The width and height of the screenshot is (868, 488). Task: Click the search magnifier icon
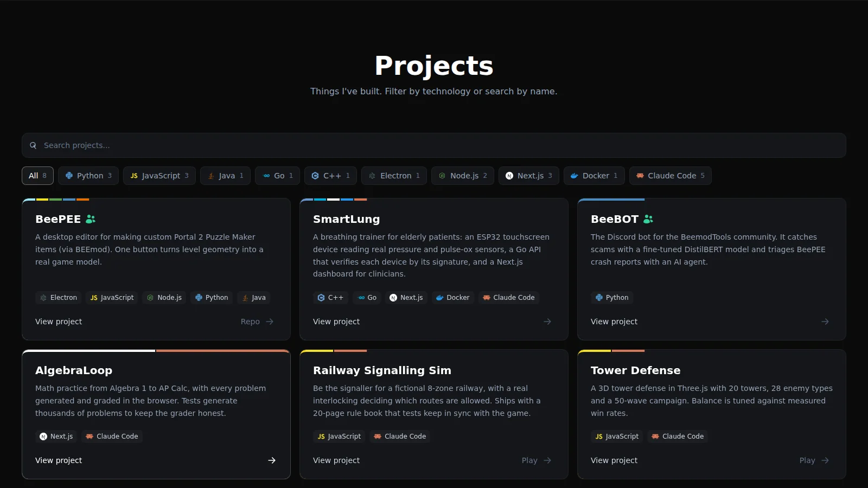pyautogui.click(x=33, y=145)
